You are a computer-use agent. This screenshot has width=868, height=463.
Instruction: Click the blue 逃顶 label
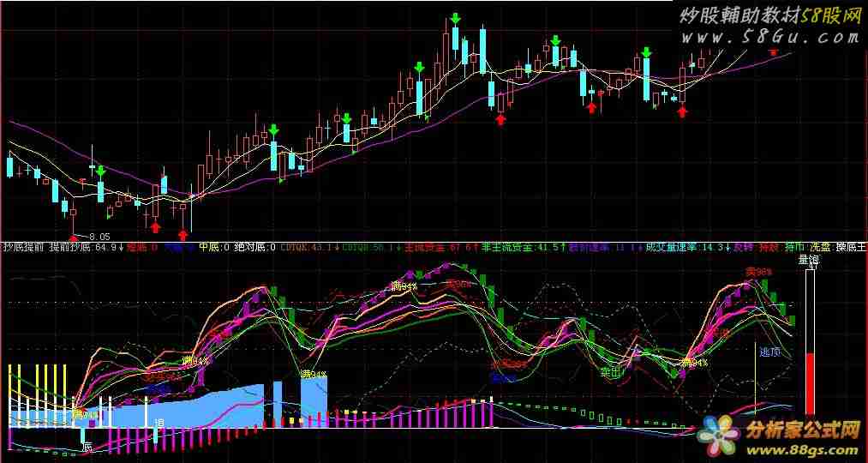coord(770,352)
